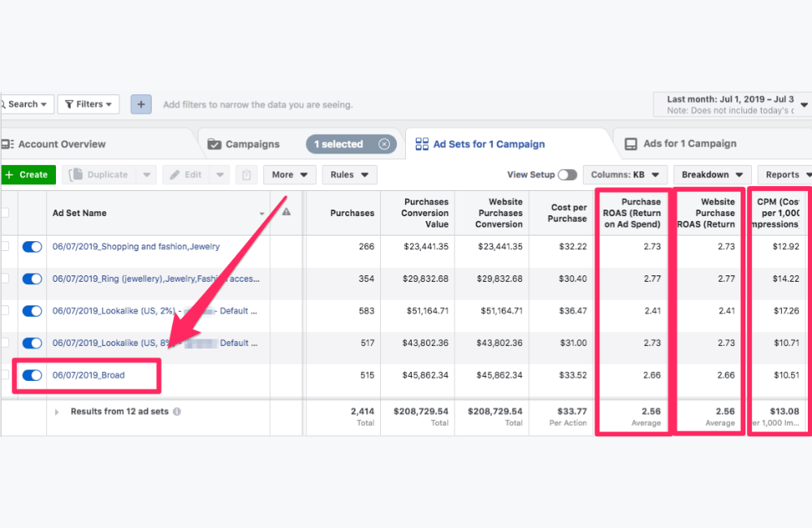Open 06/07/2019_Lookalike (US, 8%) ad set link

pos(154,343)
